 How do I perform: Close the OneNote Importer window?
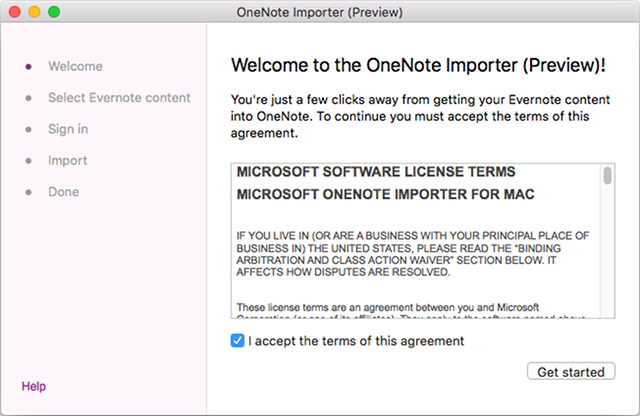click(15, 12)
